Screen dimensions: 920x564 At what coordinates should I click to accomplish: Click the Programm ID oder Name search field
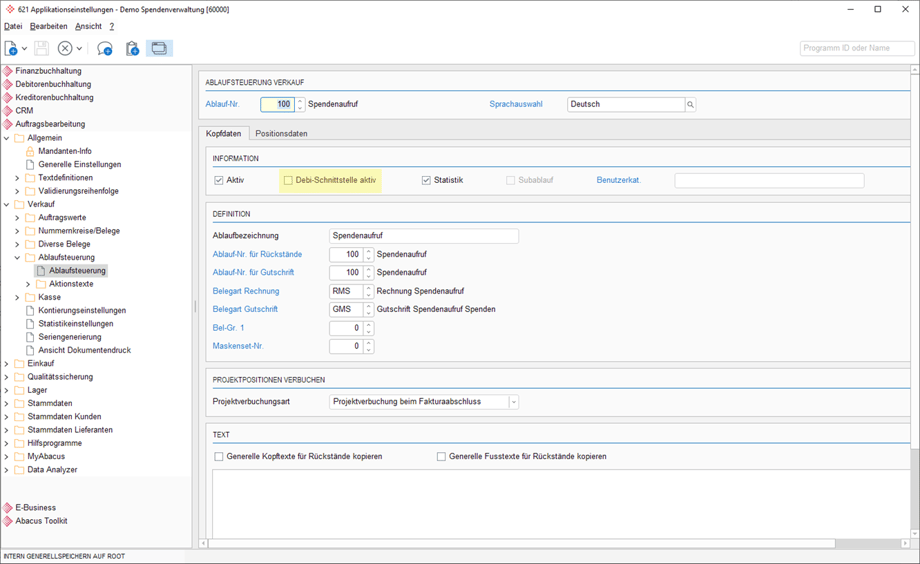857,48
